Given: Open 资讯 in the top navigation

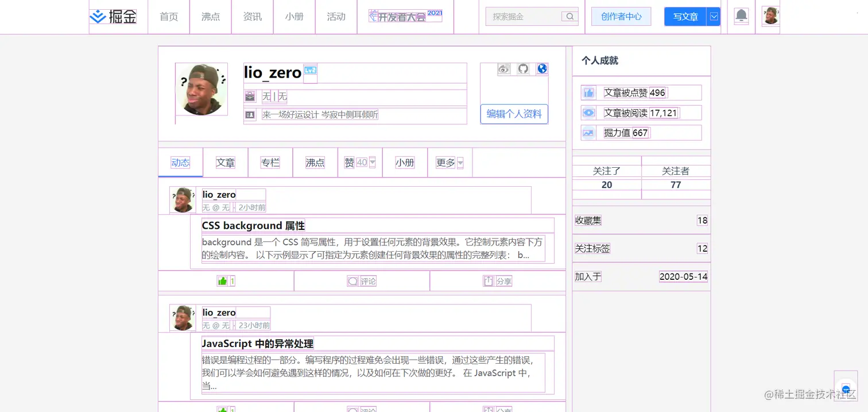Looking at the screenshot, I should pos(253,17).
